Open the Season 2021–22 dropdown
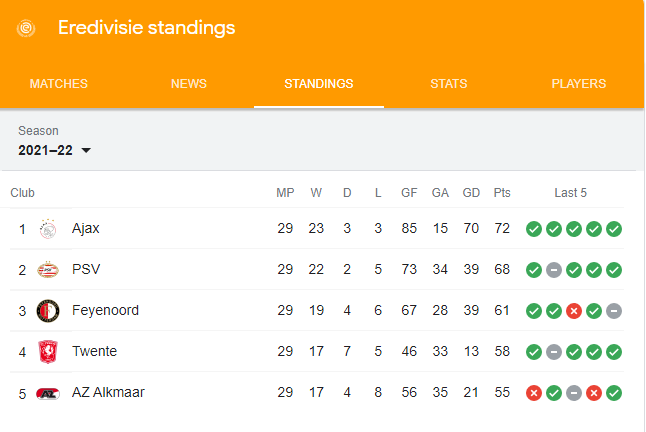The image size is (646, 432). point(54,150)
